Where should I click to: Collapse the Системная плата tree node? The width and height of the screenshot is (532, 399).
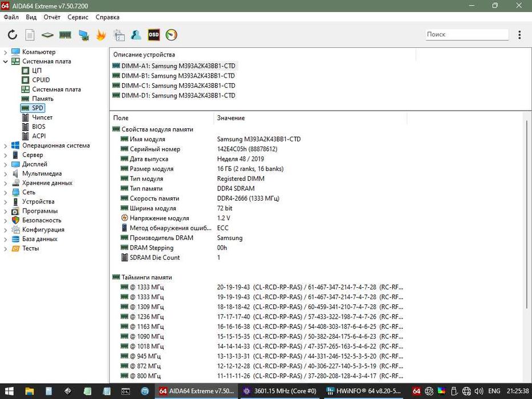(x=5, y=62)
